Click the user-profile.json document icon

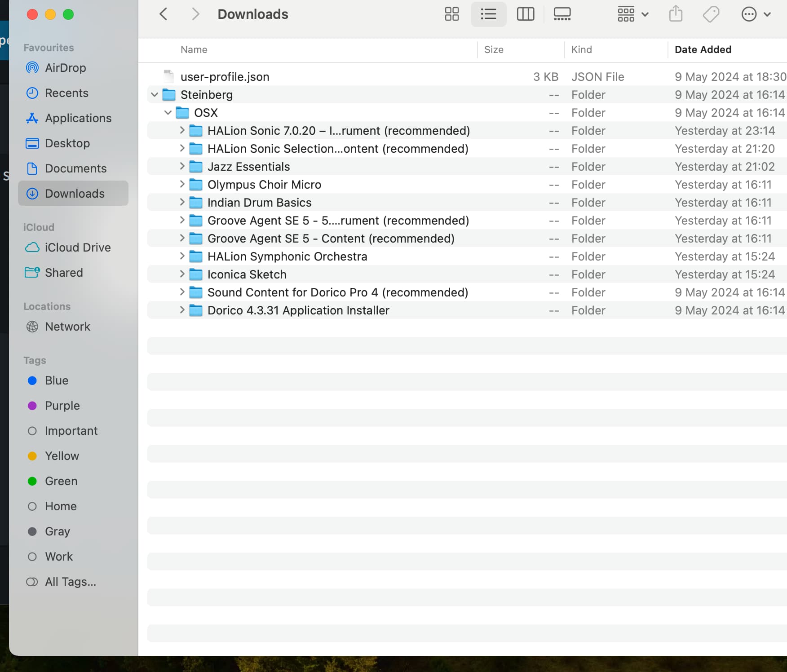[x=168, y=76]
